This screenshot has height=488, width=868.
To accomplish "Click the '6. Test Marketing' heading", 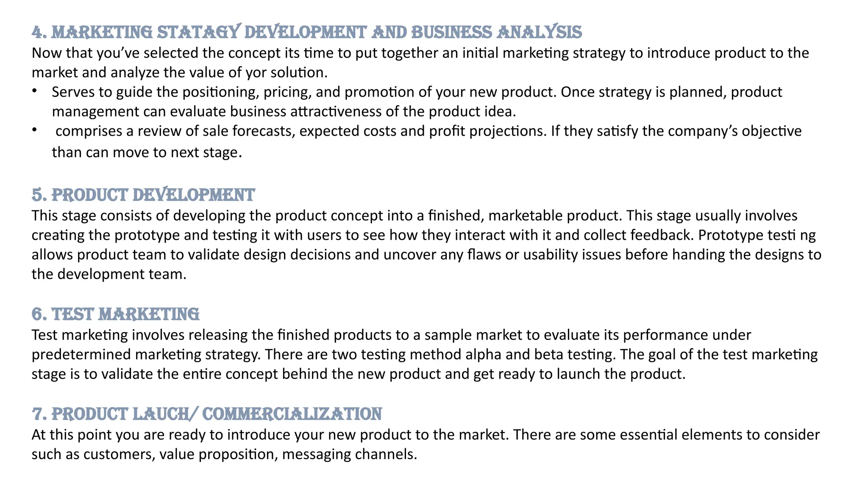I will coord(115,314).
